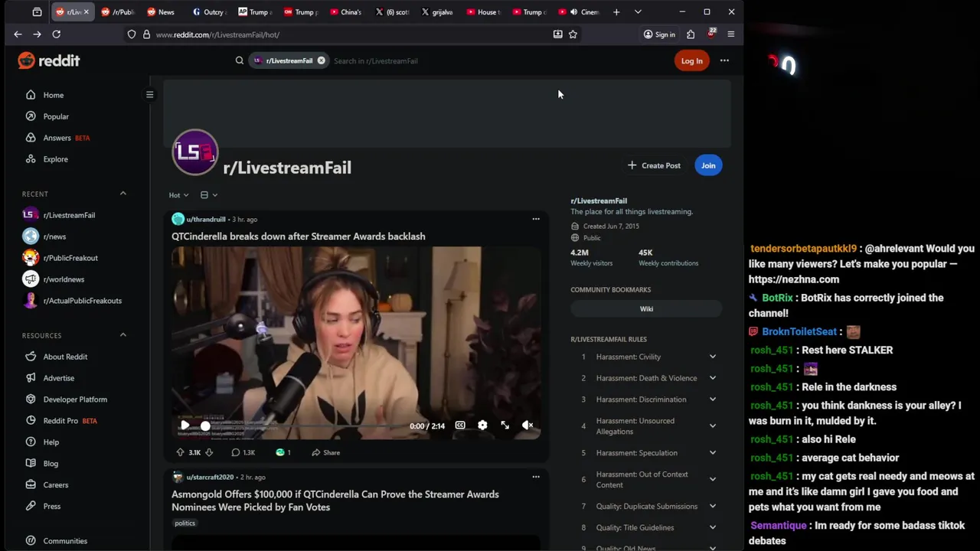Click the Log In button
This screenshot has width=980, height=551.
[691, 60]
